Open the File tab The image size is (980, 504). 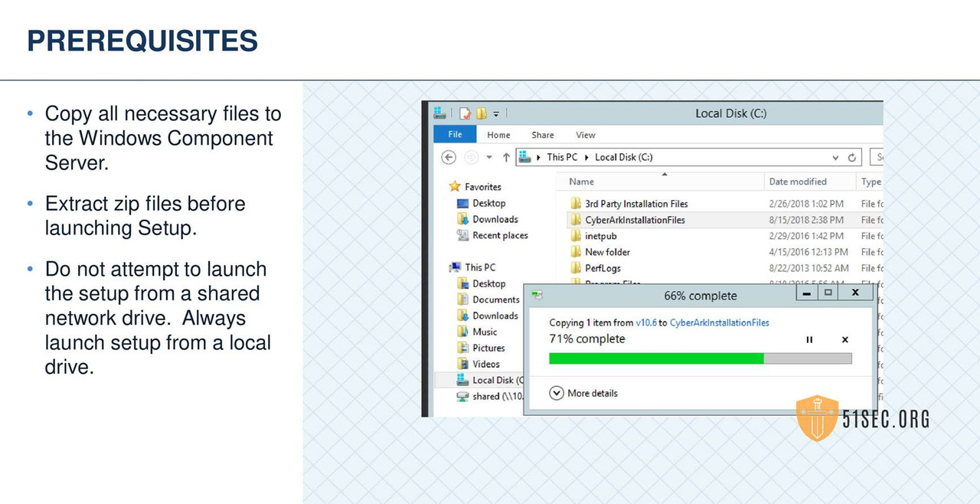point(455,135)
